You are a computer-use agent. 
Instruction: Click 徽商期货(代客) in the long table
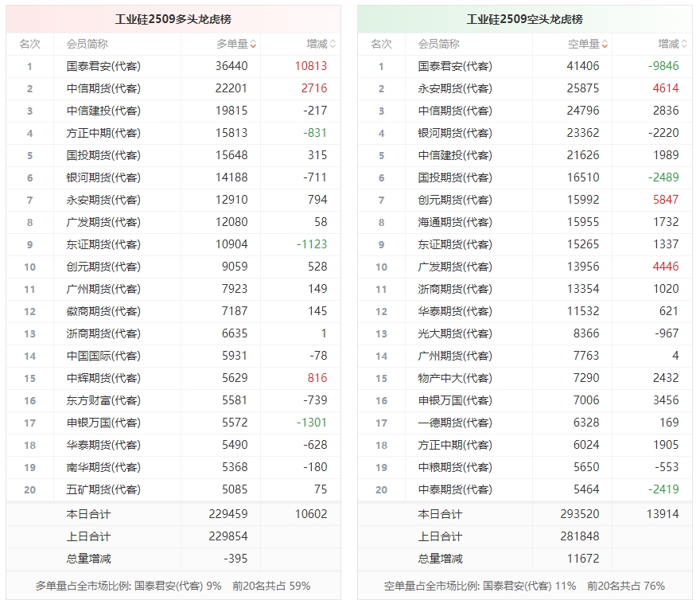[103, 311]
